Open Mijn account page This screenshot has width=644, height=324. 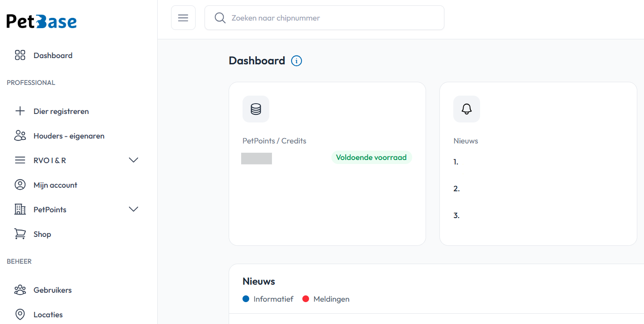pyautogui.click(x=55, y=185)
